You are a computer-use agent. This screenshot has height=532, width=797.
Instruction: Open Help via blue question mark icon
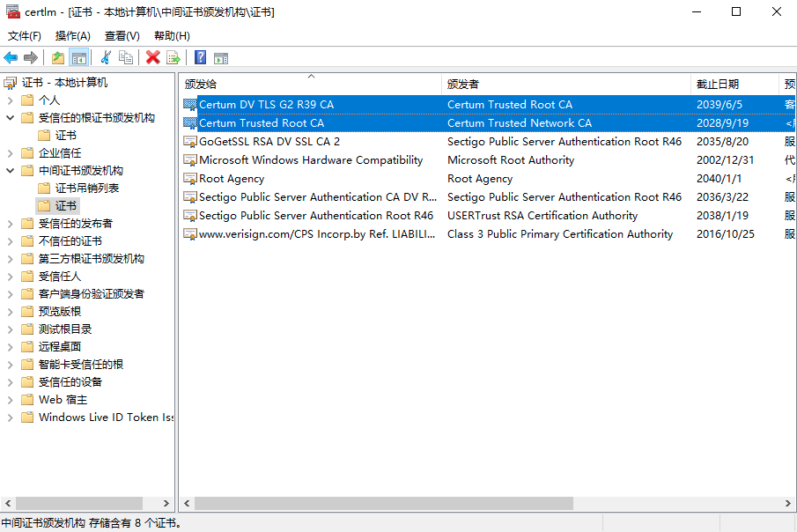coord(200,58)
